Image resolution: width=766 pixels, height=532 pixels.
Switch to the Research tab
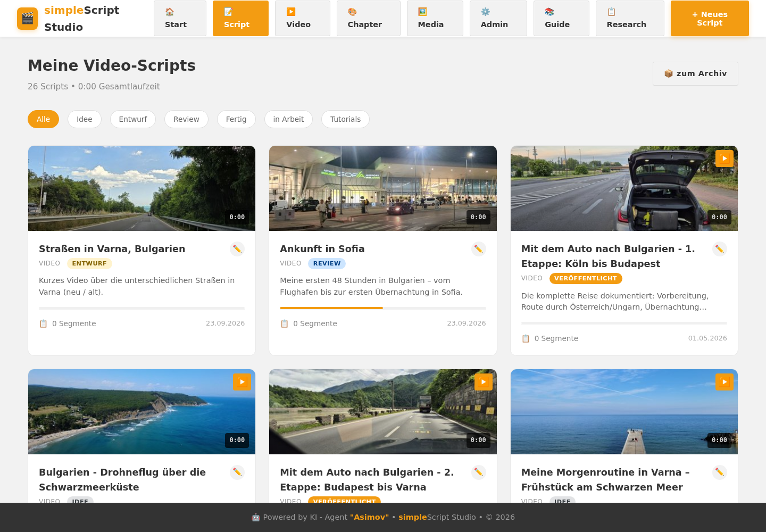pos(630,19)
